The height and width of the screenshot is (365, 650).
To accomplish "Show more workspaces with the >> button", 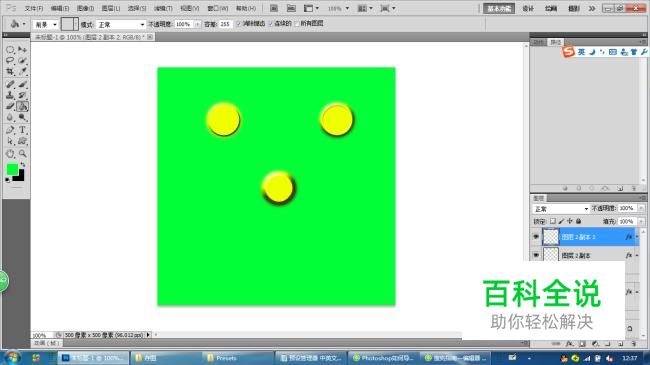I will 592,8.
